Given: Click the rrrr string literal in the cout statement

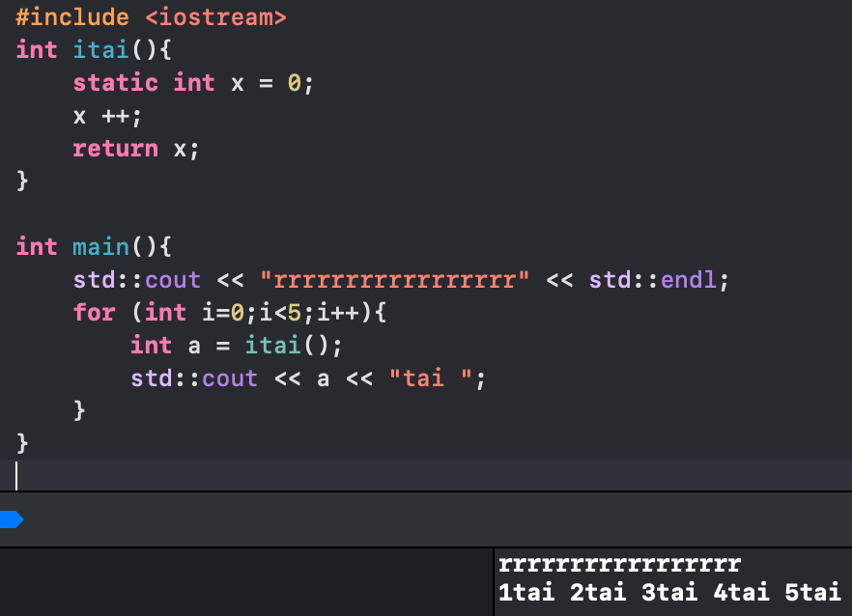Looking at the screenshot, I should 394,280.
